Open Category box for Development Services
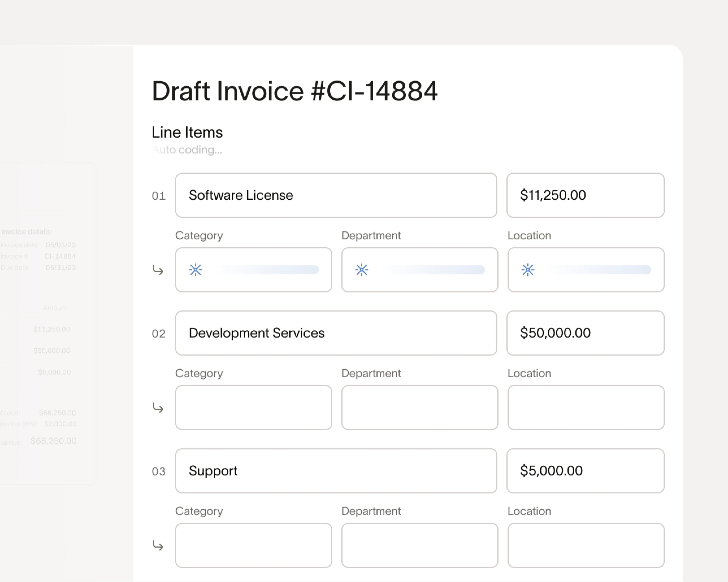728x582 pixels. tap(253, 407)
